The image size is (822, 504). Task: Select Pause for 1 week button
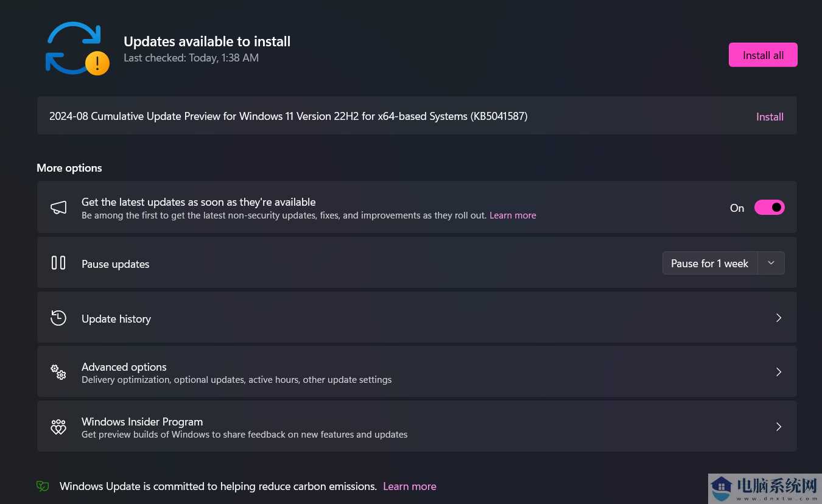coord(709,264)
